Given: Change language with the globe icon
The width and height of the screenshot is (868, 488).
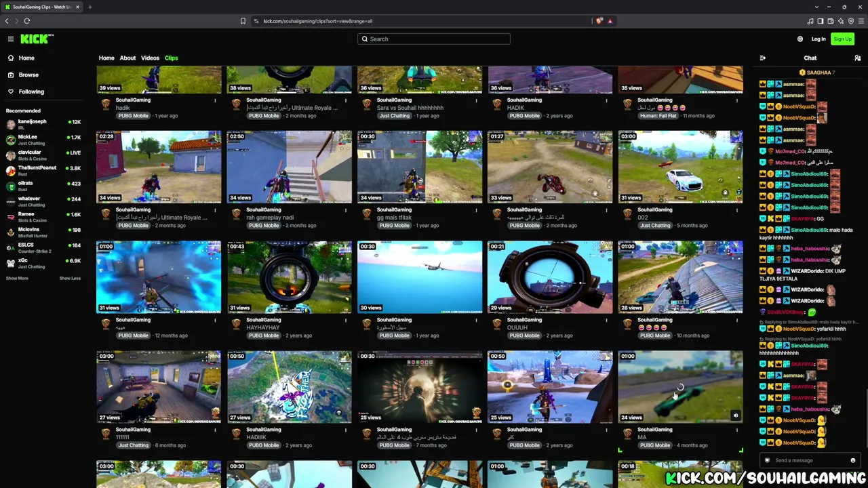Looking at the screenshot, I should [x=800, y=39].
